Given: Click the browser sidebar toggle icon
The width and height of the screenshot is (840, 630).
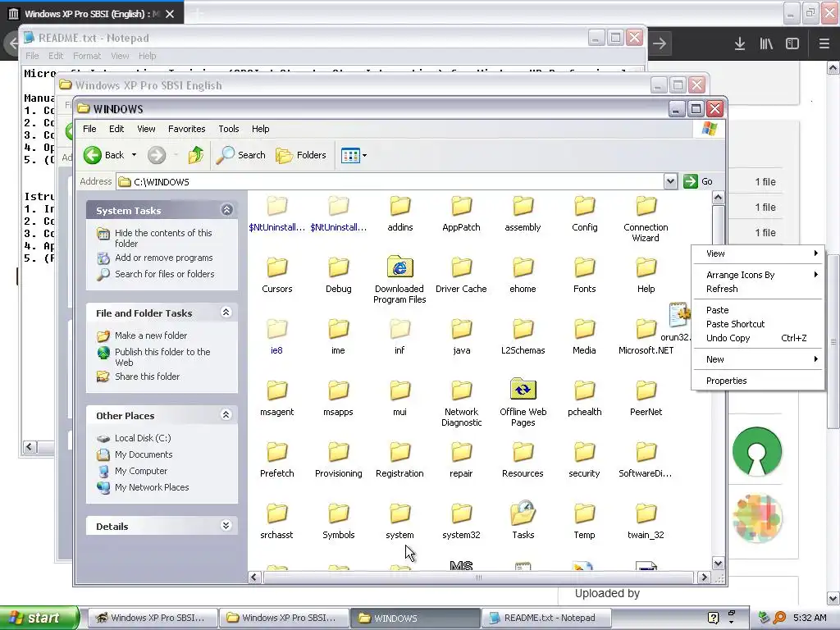Looking at the screenshot, I should click(x=792, y=43).
